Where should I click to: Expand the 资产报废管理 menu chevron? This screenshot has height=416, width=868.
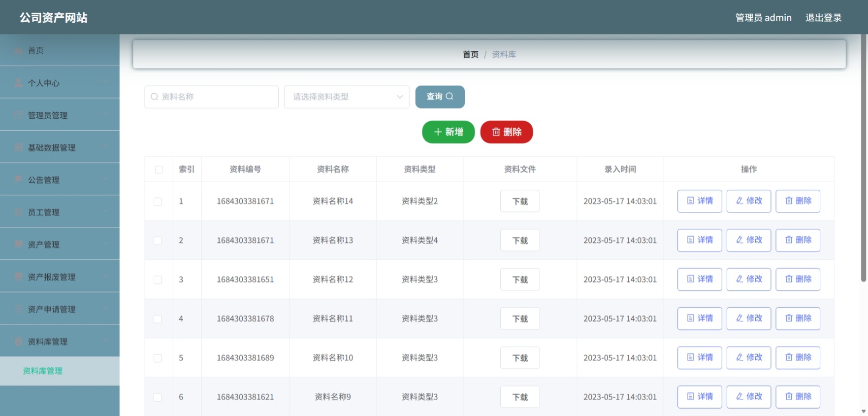click(106, 275)
